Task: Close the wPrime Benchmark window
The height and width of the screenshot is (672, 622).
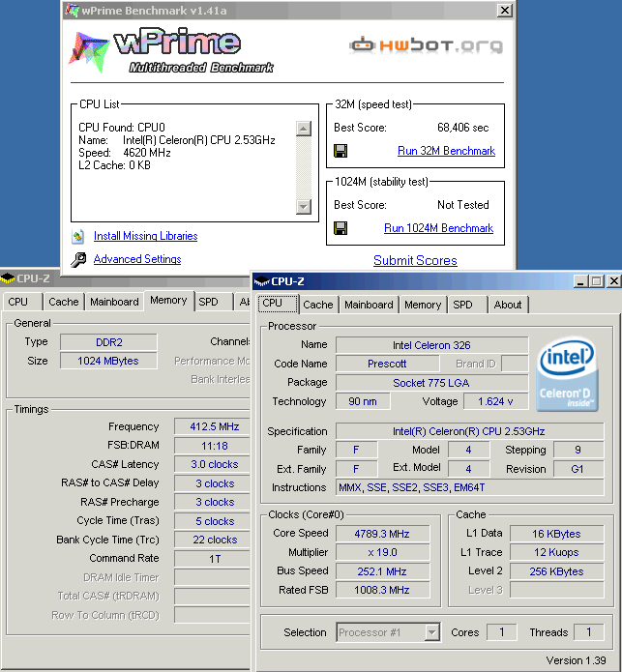Action: [505, 10]
